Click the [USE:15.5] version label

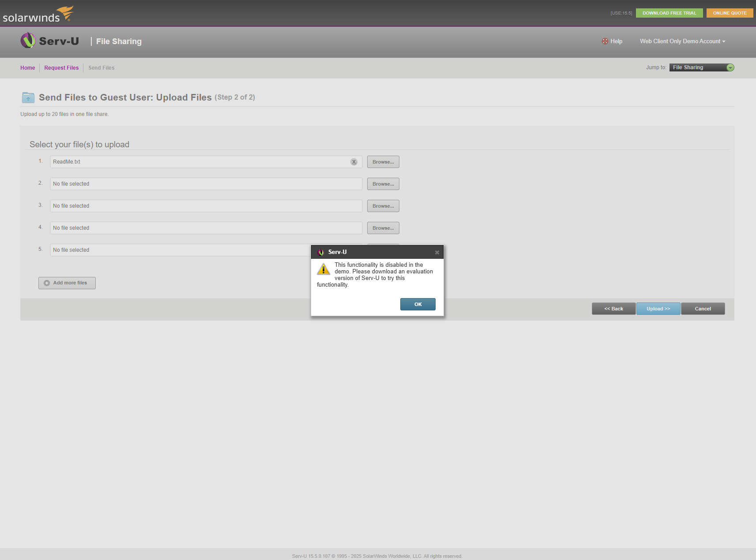pos(621,13)
